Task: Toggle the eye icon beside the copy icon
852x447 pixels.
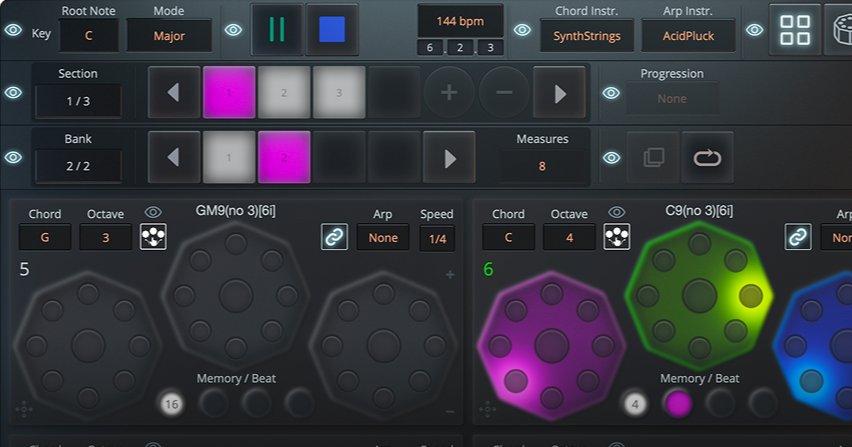Action: coord(611,158)
